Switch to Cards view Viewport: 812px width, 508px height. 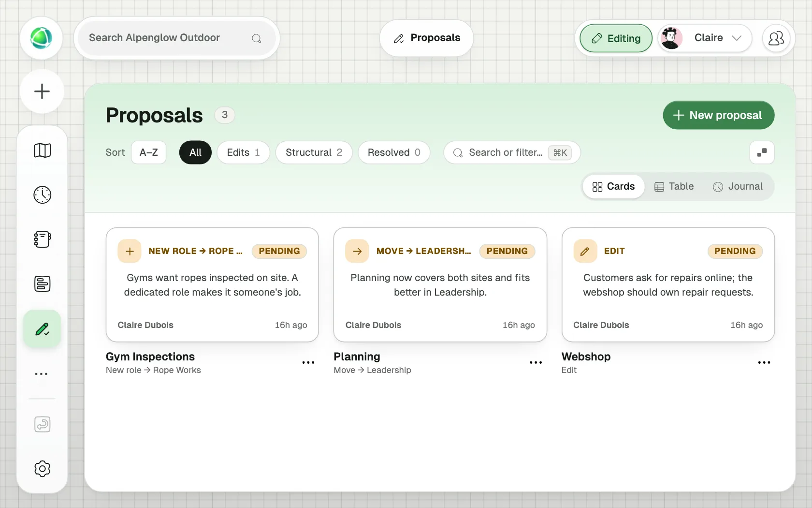614,186
